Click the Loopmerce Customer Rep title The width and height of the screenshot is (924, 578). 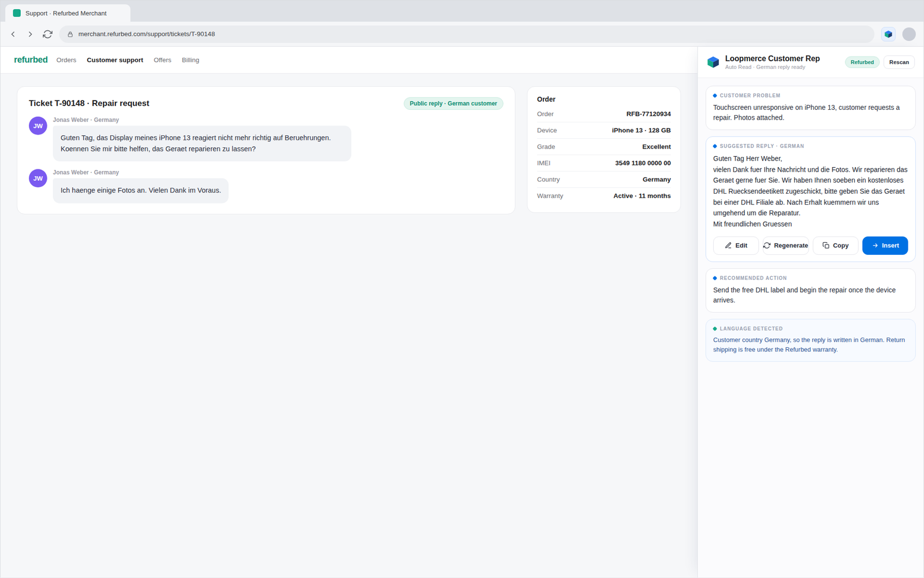click(772, 58)
